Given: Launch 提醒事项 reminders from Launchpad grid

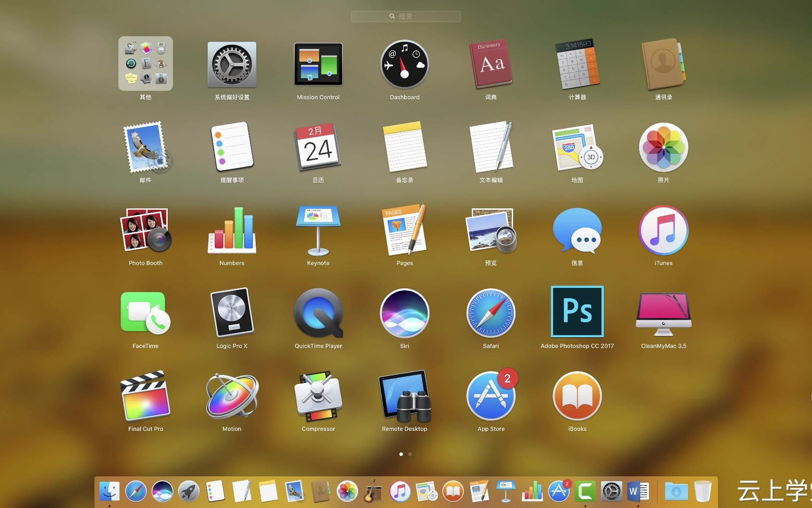Looking at the screenshot, I should pos(232,146).
